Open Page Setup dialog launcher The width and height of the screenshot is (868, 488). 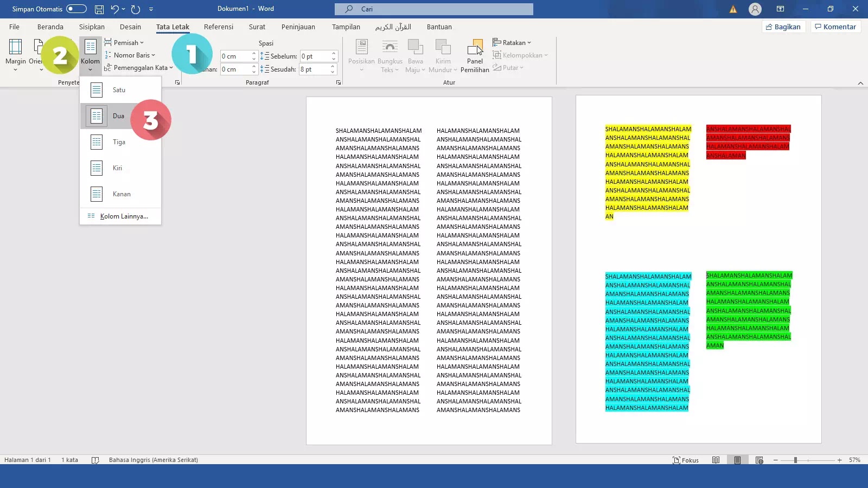[x=177, y=82]
